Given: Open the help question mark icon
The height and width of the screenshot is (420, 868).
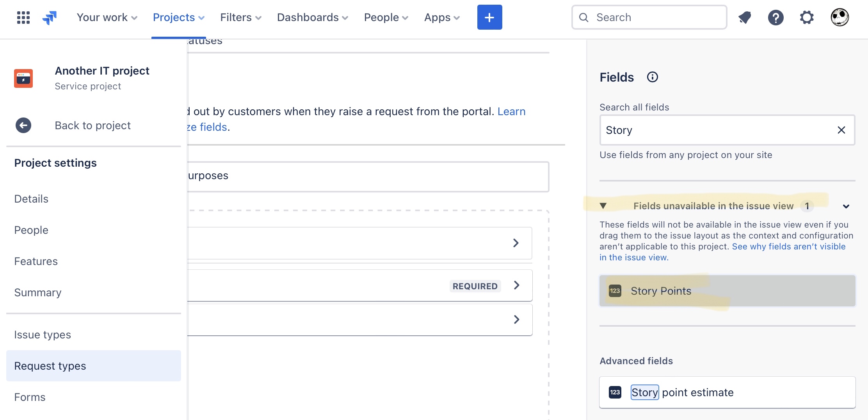Looking at the screenshot, I should [776, 17].
